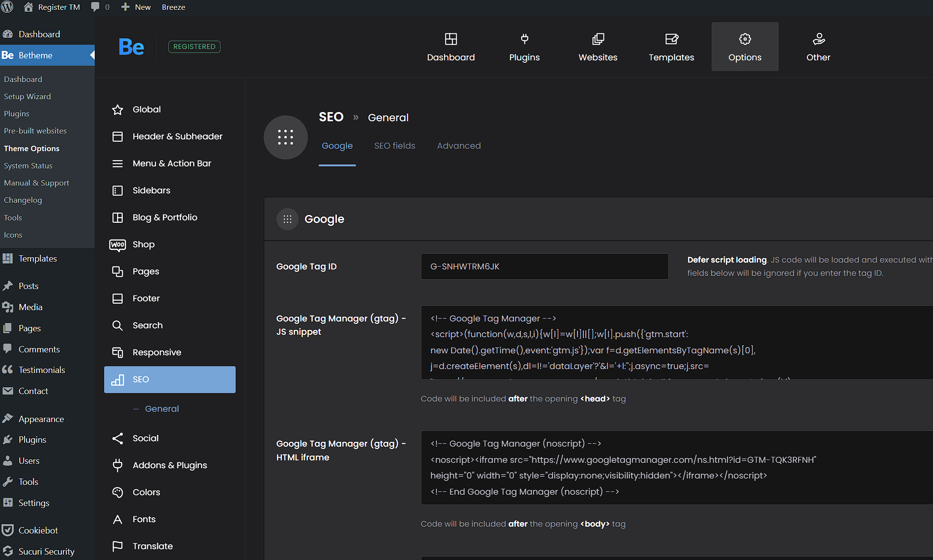
Task: Switch to the Advanced tab
Action: pos(459,146)
